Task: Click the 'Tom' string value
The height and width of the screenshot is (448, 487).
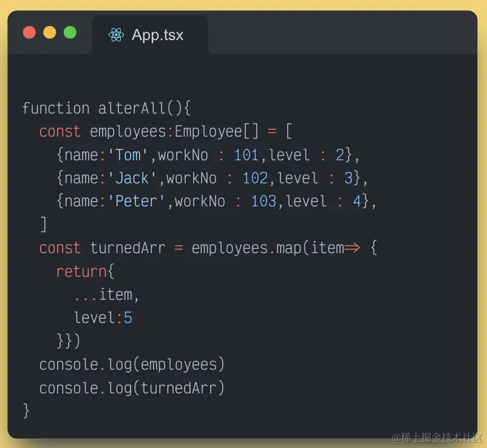Action: 128,155
